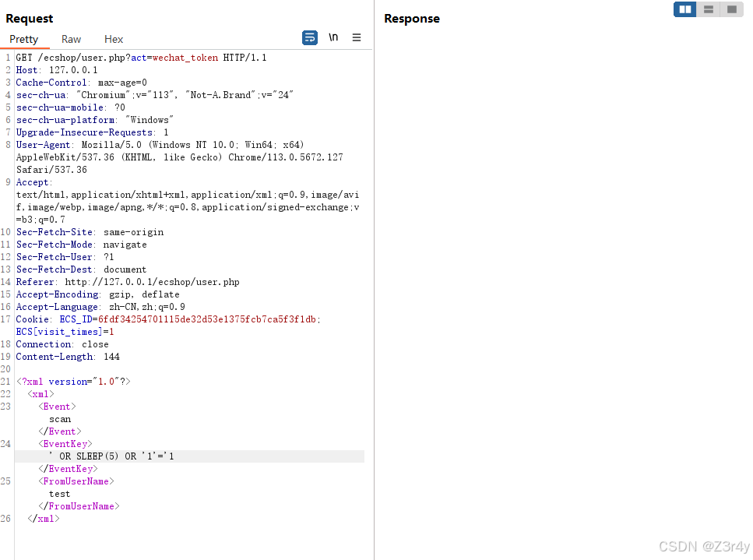Screen dimensions: 753x560
Task: Select the Pretty tab
Action: (23, 39)
